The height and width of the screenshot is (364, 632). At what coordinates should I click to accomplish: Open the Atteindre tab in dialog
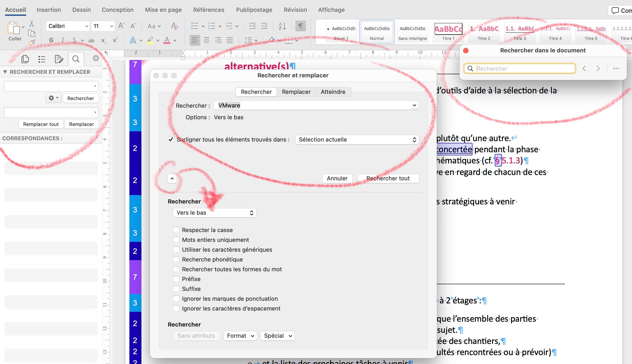[332, 92]
